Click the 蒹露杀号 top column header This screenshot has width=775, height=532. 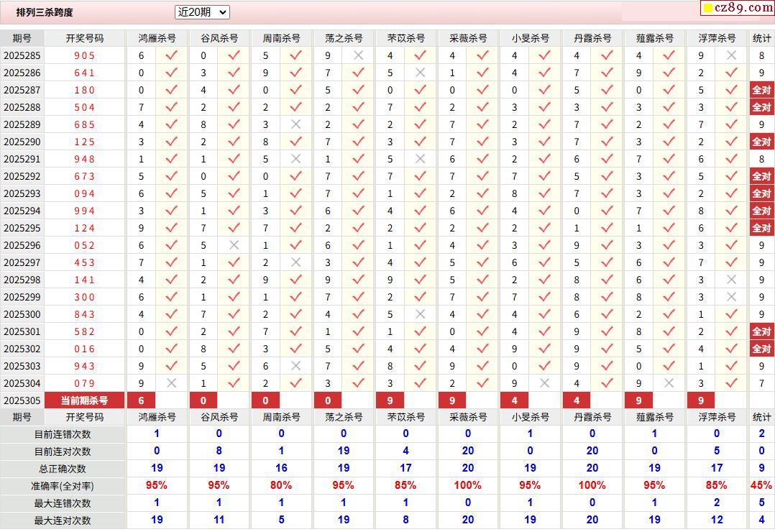click(x=655, y=39)
